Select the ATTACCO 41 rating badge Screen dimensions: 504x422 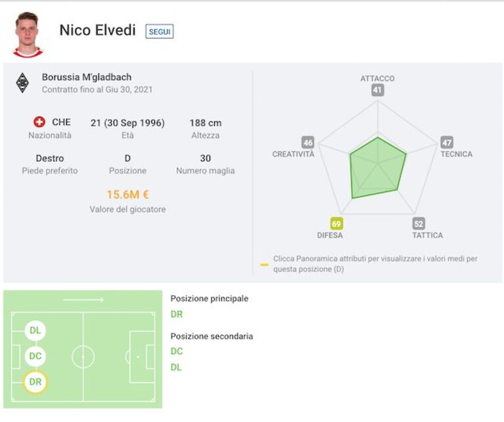coord(378,90)
